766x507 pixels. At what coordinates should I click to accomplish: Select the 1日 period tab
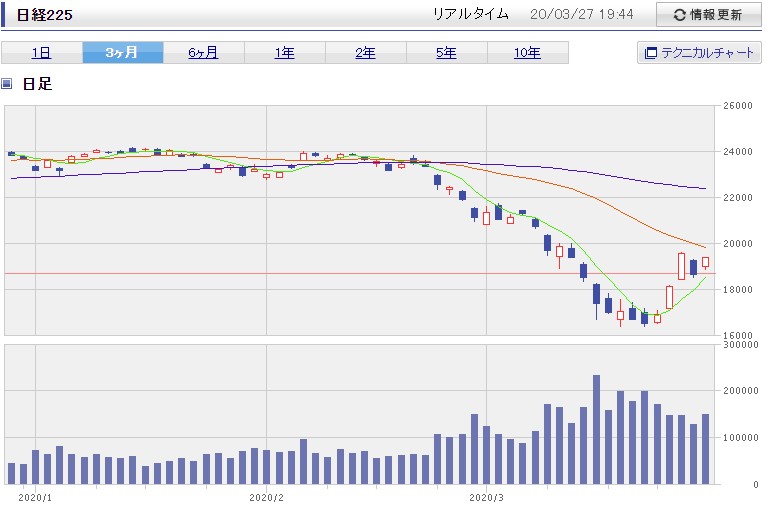click(x=42, y=53)
